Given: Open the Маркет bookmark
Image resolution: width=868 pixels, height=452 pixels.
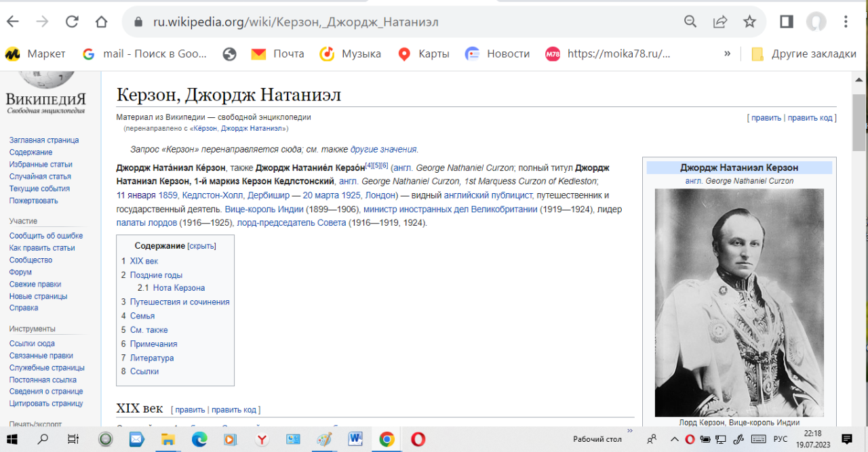Looking at the screenshot, I should coord(35,54).
